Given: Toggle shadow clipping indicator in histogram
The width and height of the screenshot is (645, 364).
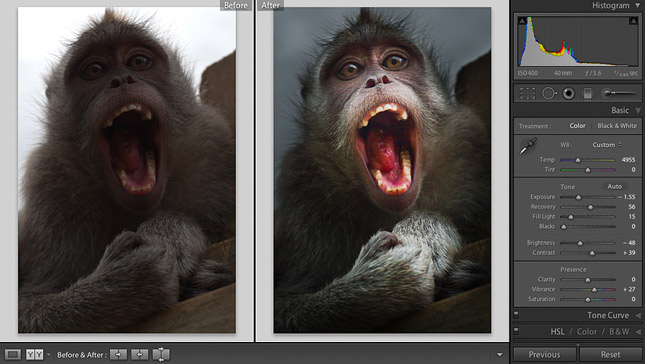Looking at the screenshot, I should [x=522, y=21].
